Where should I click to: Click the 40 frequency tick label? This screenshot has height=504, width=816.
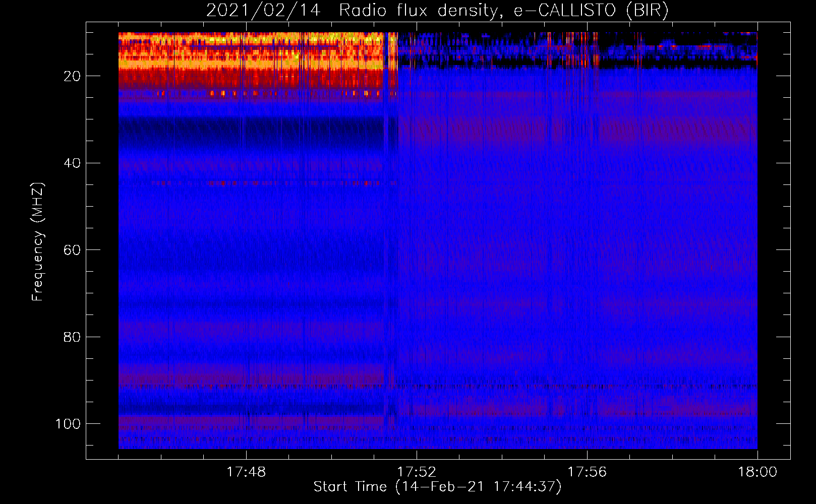click(72, 163)
